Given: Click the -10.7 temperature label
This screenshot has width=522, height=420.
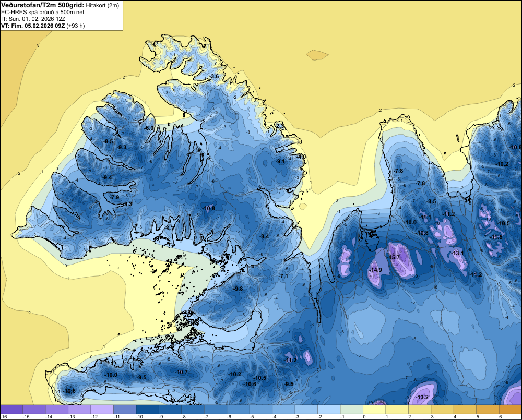Looking at the screenshot, I should click(x=181, y=372).
